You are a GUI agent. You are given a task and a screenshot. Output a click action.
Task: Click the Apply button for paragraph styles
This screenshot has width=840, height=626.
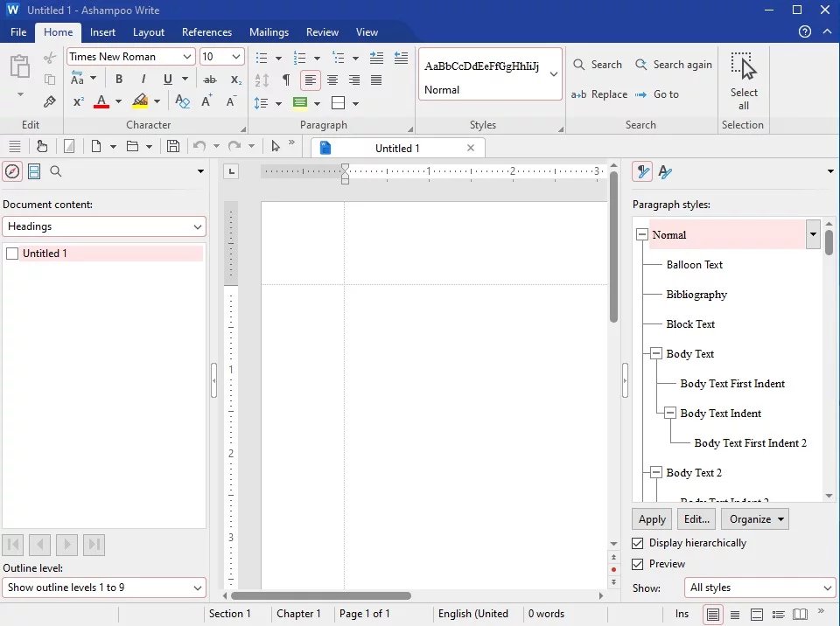[652, 519]
